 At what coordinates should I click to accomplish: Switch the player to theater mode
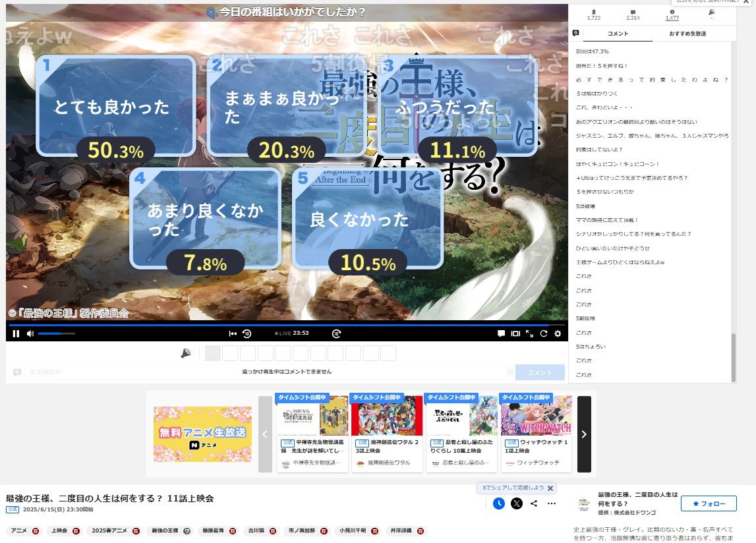coord(515,333)
